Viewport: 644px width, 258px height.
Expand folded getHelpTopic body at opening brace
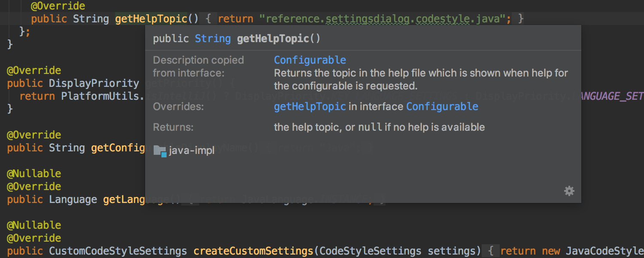coord(207,19)
